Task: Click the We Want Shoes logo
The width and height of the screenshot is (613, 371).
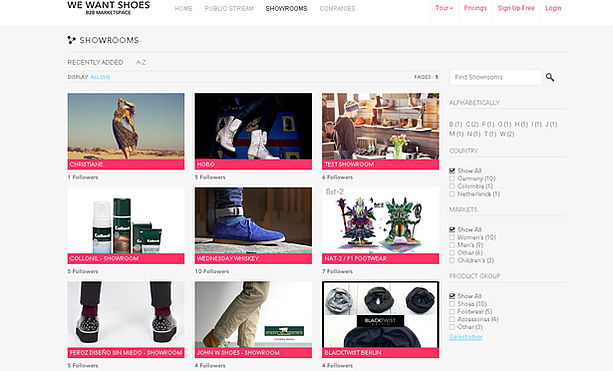Action: pos(108,7)
